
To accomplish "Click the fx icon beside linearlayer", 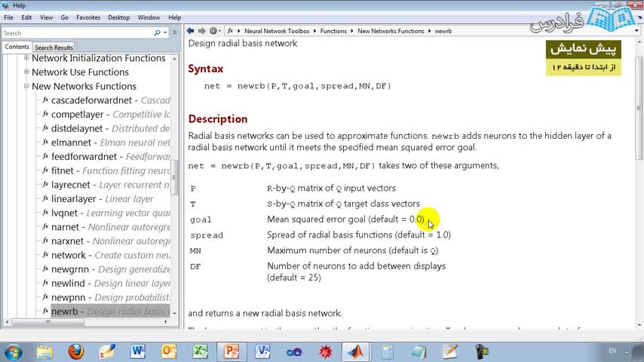I will coord(45,198).
